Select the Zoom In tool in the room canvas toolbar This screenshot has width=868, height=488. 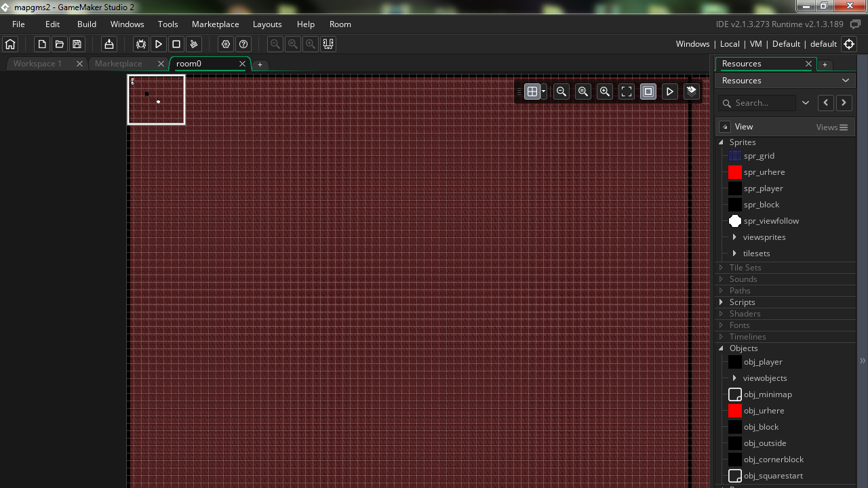click(605, 91)
